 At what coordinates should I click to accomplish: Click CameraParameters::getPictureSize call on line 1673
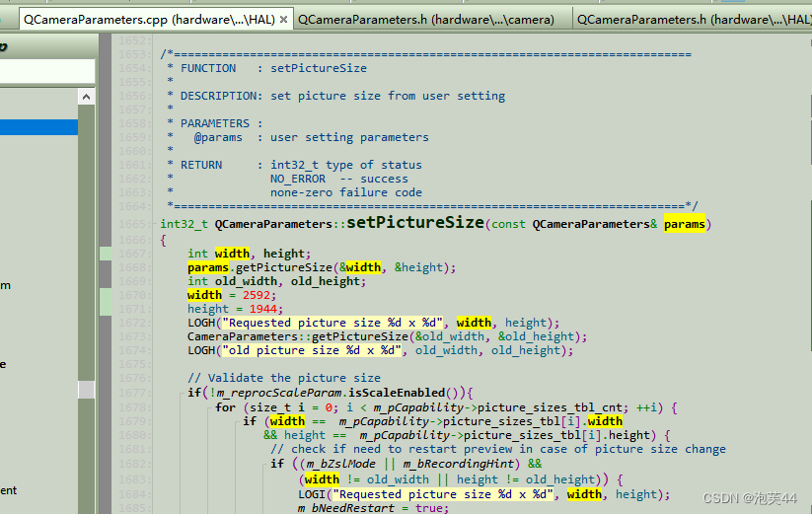(298, 336)
